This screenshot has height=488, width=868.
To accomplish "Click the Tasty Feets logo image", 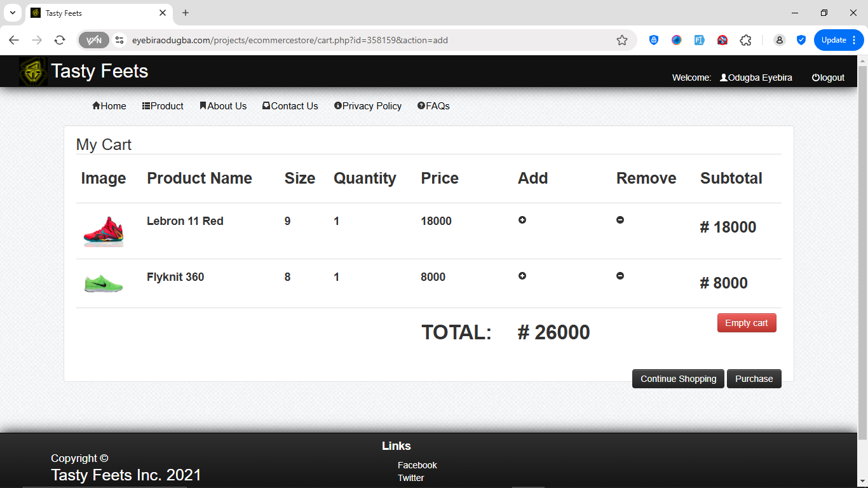I will 33,71.
